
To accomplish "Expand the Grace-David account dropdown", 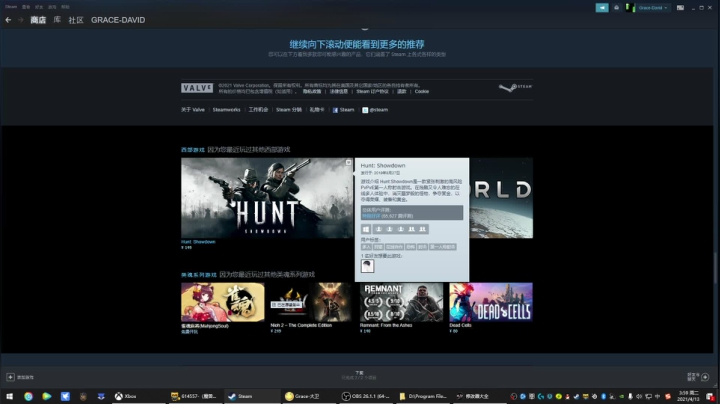I will 653,8.
